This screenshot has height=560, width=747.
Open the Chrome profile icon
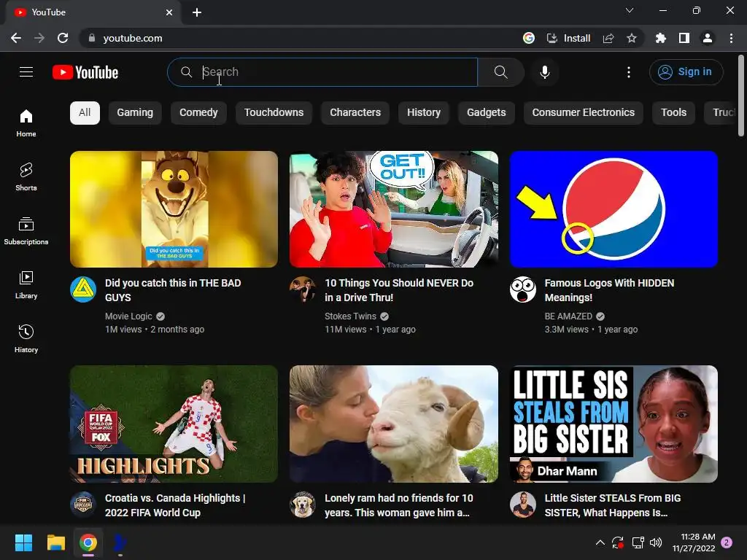tap(708, 38)
